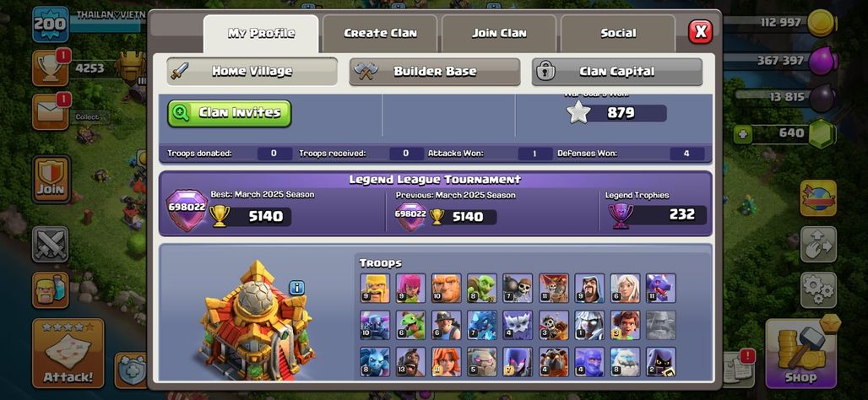Tap the Hog Rider troop icon

pos(410,362)
